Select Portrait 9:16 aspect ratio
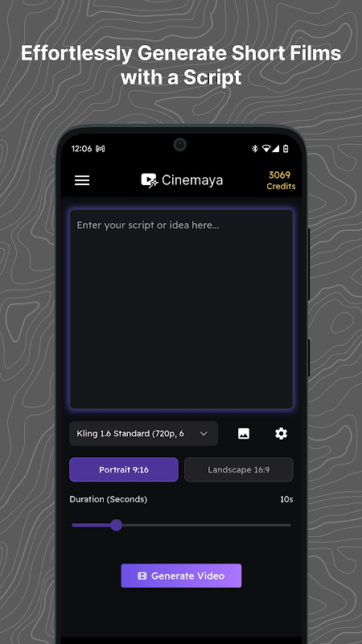The width and height of the screenshot is (362, 644). pyautogui.click(x=124, y=469)
